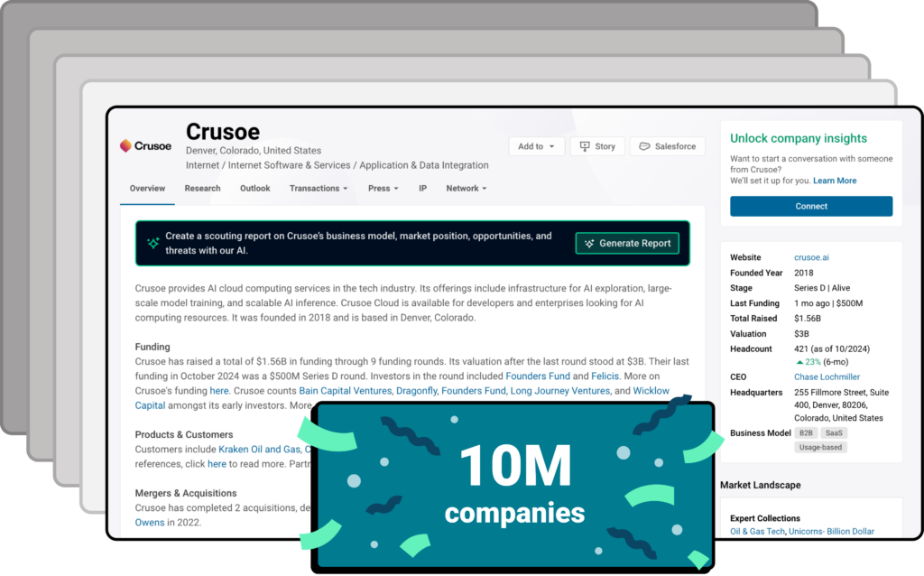Viewport: 924px width, 576px height.
Task: Expand the Press tab menu
Action: pos(383,189)
